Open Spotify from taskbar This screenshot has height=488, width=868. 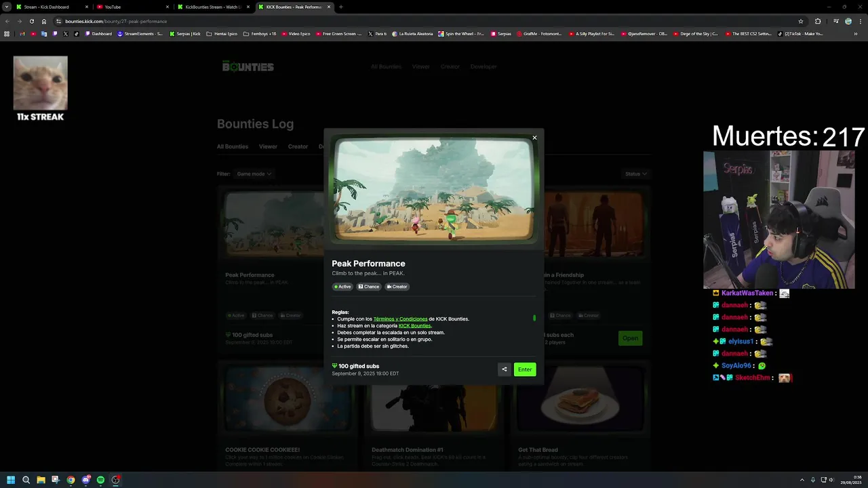tap(100, 480)
